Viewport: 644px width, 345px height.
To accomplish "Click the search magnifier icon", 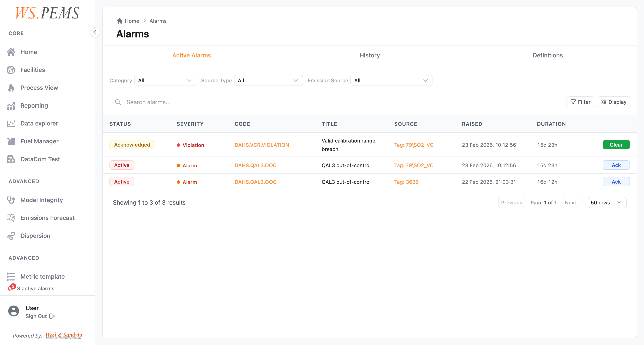I will 118,102.
